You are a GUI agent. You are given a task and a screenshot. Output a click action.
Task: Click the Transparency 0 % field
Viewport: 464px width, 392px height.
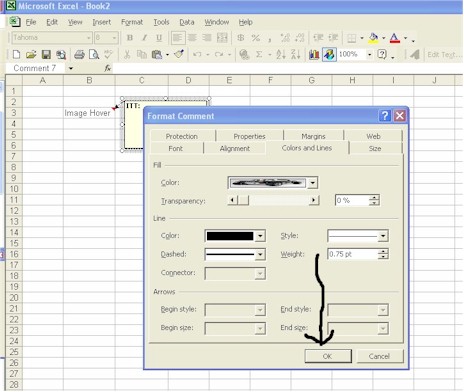pos(352,200)
